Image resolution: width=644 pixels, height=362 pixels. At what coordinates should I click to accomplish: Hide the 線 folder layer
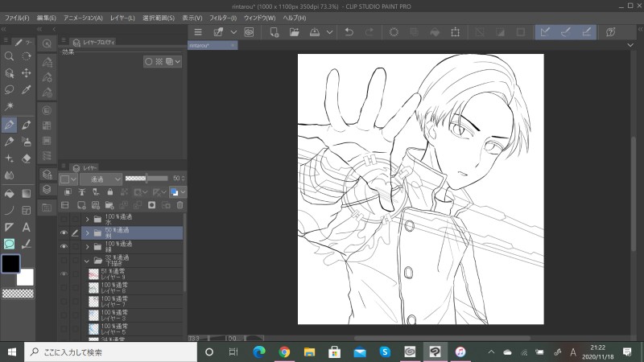[x=64, y=246]
